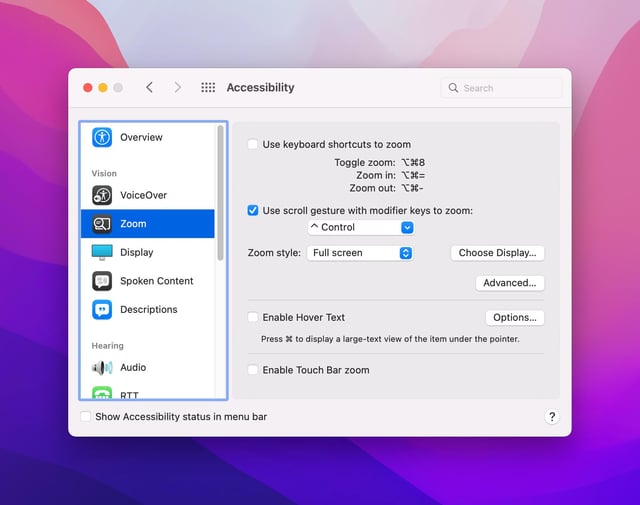Screen dimensions: 640x505
Task: Select VoiceOver in the sidebar
Action: (x=148, y=195)
